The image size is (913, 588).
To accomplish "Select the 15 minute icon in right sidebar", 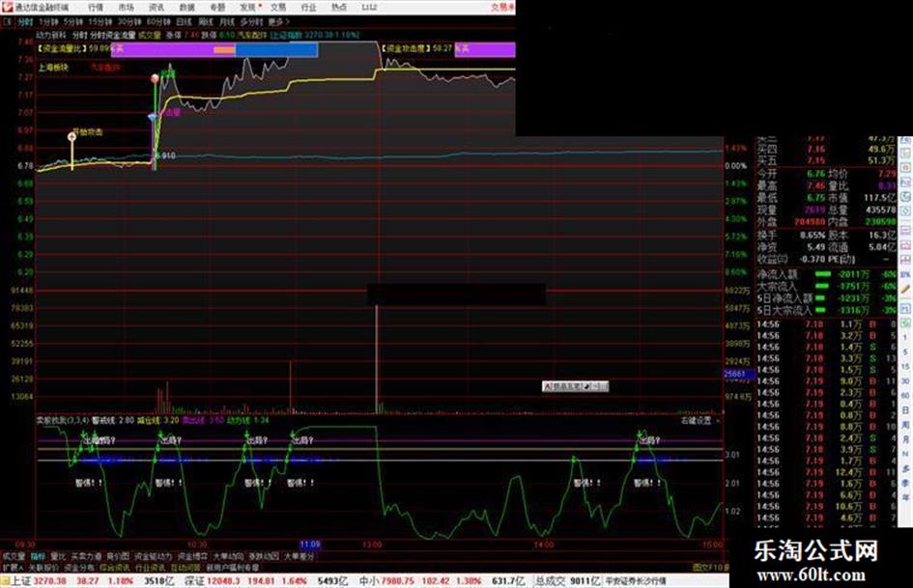I will (x=905, y=367).
